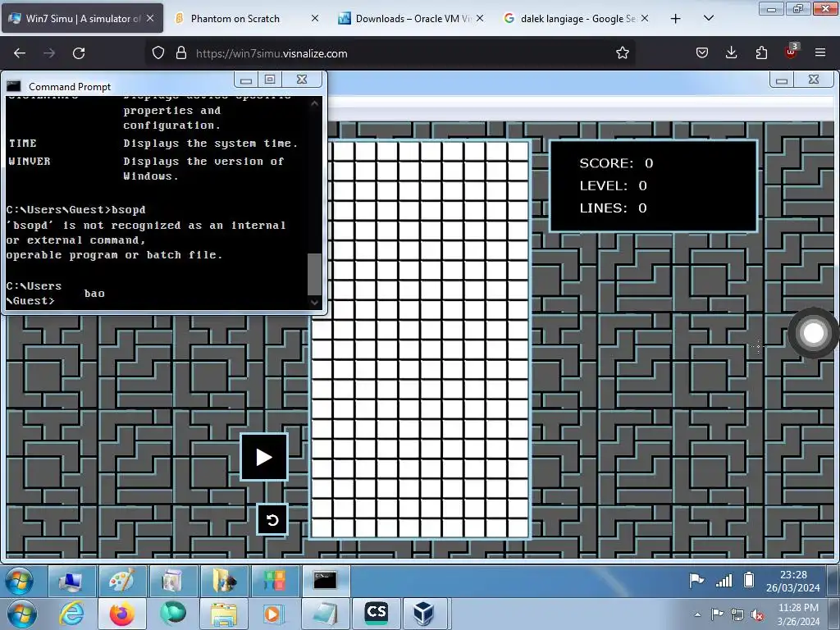Maximize the simulated Command Prompt window
This screenshot has height=630, width=840.
(270, 80)
